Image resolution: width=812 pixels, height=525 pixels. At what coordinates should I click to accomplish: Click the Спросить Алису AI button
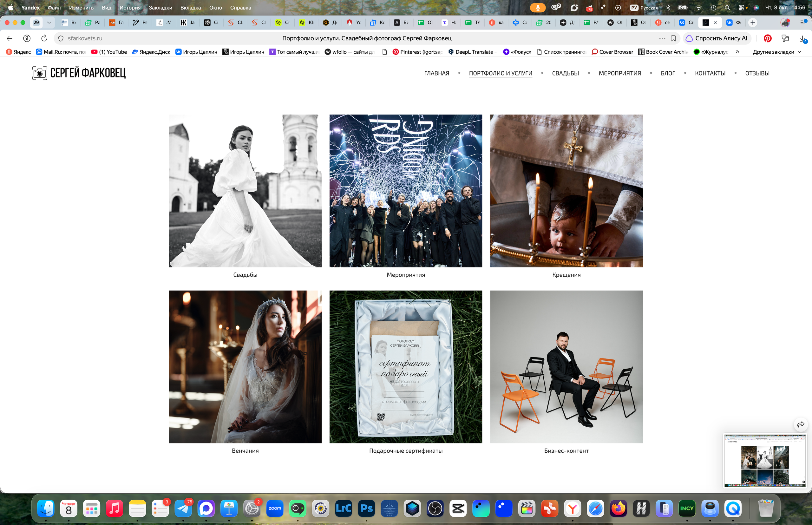(717, 38)
